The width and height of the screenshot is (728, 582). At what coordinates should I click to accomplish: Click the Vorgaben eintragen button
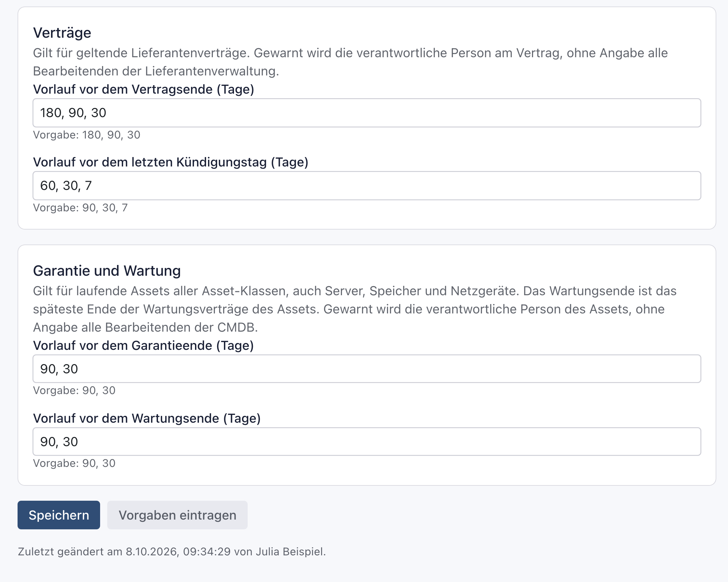177,515
